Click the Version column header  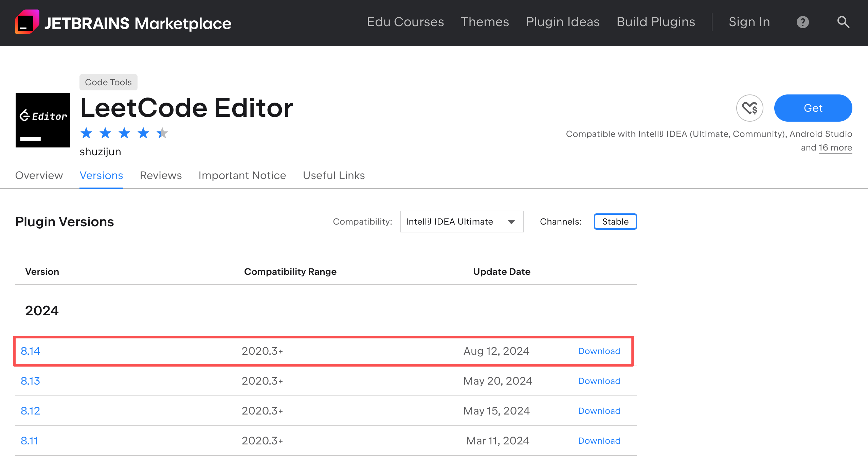coord(42,271)
